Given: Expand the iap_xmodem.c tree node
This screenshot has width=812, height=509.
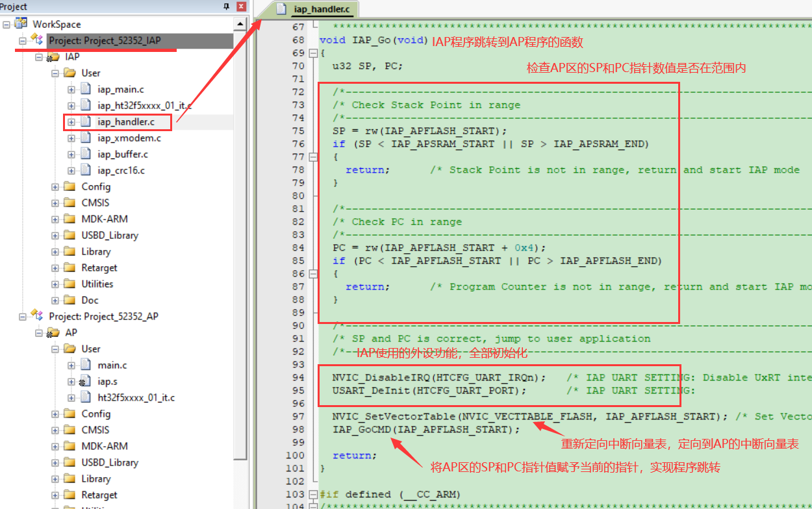Looking at the screenshot, I should (71, 138).
